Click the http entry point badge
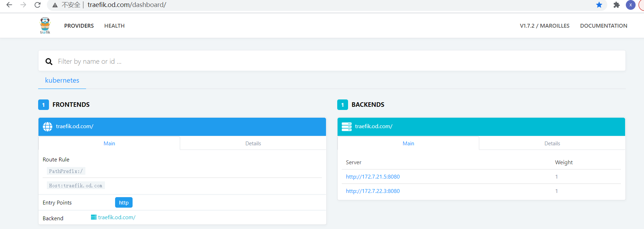Image resolution: width=644 pixels, height=229 pixels. click(x=124, y=202)
